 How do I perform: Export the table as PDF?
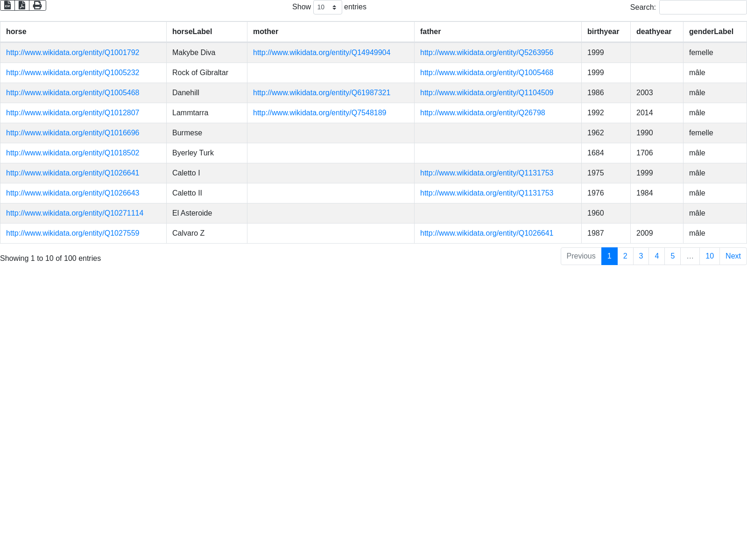(22, 6)
